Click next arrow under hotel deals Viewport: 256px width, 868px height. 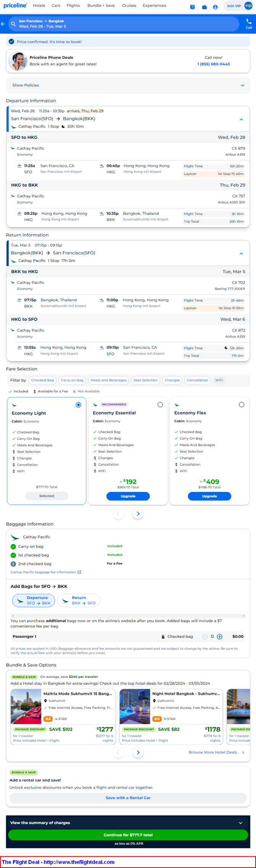coord(138,752)
